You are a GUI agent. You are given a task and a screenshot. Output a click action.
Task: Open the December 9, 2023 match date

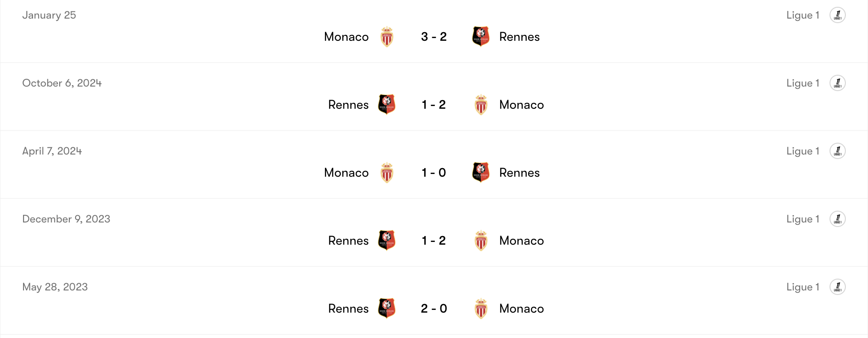coord(66,219)
